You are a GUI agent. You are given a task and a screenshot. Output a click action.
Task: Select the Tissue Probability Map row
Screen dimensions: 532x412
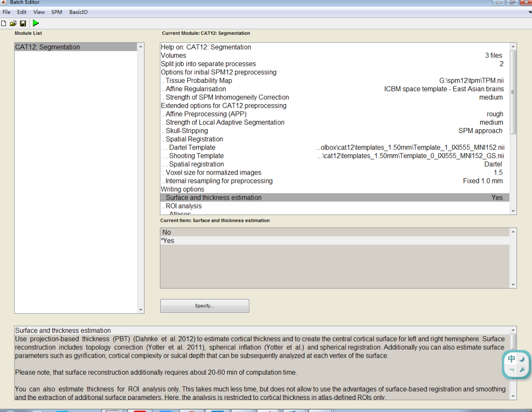pyautogui.click(x=335, y=81)
